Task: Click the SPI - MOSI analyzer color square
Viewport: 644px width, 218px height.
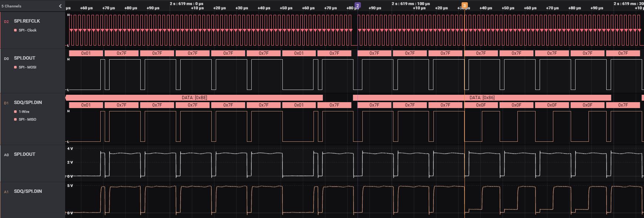Action: [x=15, y=67]
